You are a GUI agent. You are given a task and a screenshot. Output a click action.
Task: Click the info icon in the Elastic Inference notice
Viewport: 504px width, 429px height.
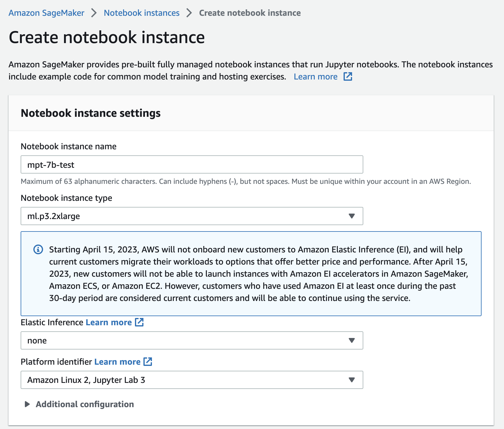pos(38,249)
